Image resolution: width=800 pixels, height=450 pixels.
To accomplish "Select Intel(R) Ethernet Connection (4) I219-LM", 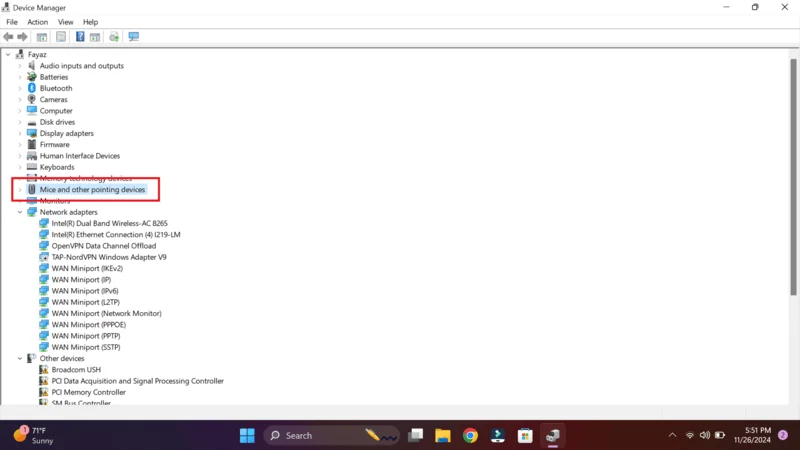I will 116,235.
